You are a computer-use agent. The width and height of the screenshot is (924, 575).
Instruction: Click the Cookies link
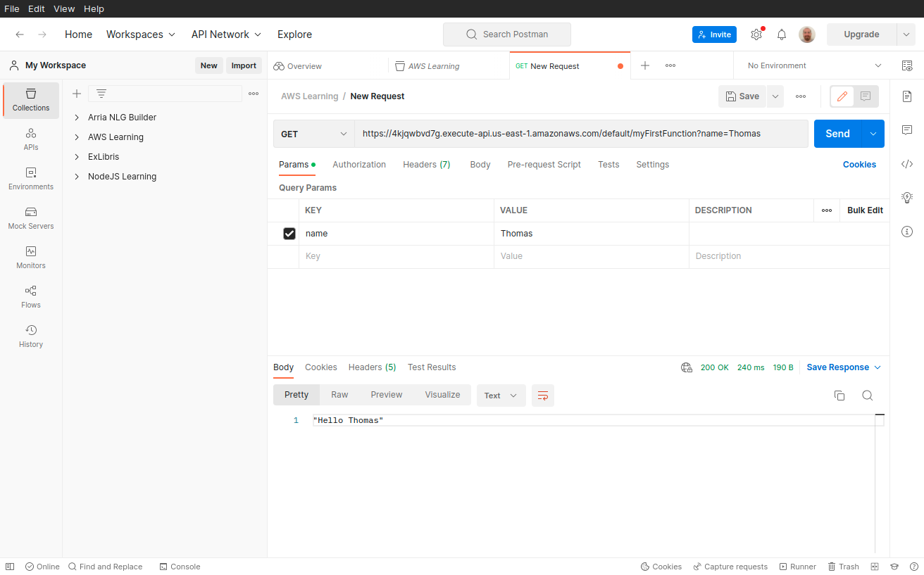859,165
